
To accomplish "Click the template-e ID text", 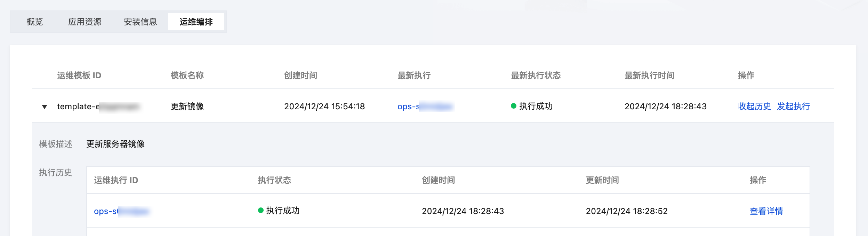I will (99, 106).
